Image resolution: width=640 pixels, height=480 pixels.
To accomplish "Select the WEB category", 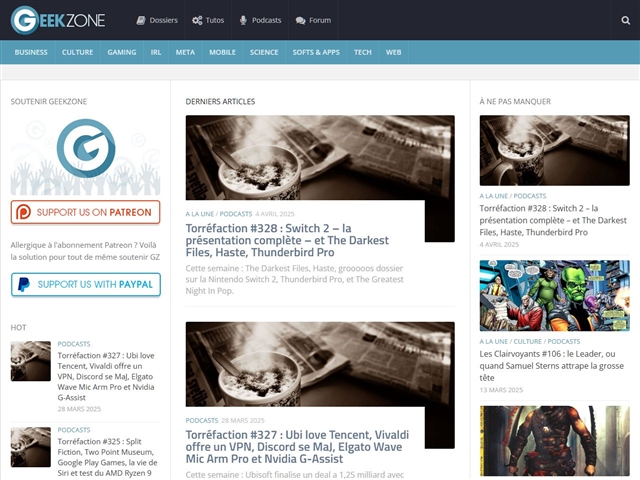I will point(393,52).
